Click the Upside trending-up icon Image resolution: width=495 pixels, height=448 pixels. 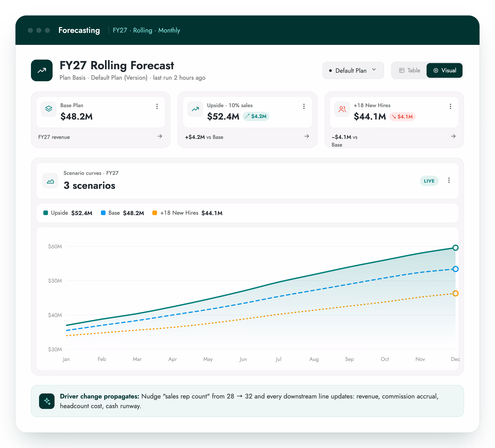[x=195, y=109]
